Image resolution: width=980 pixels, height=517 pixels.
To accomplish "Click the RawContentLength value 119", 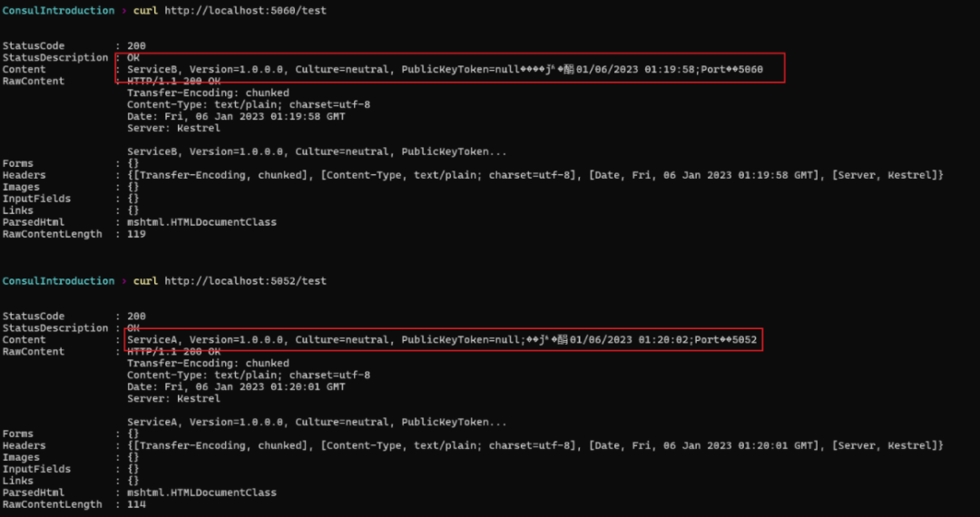I will pos(136,234).
